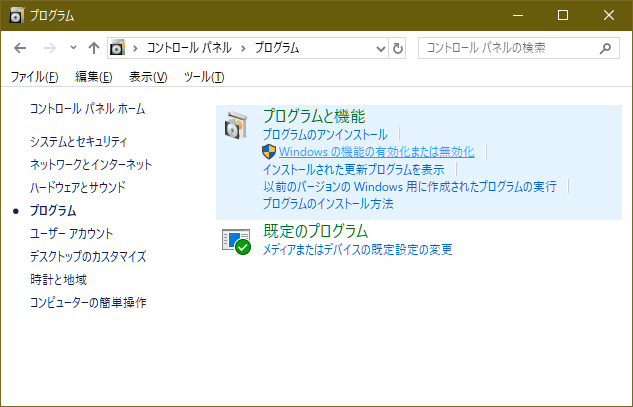Click the Back arrow navigation button
This screenshot has height=407, width=633.
[x=20, y=48]
